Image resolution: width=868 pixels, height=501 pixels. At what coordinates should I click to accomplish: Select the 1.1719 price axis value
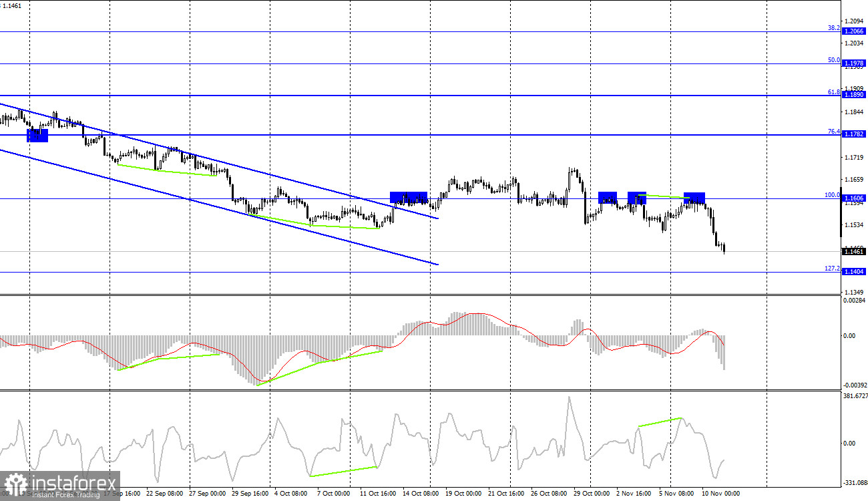tap(855, 157)
